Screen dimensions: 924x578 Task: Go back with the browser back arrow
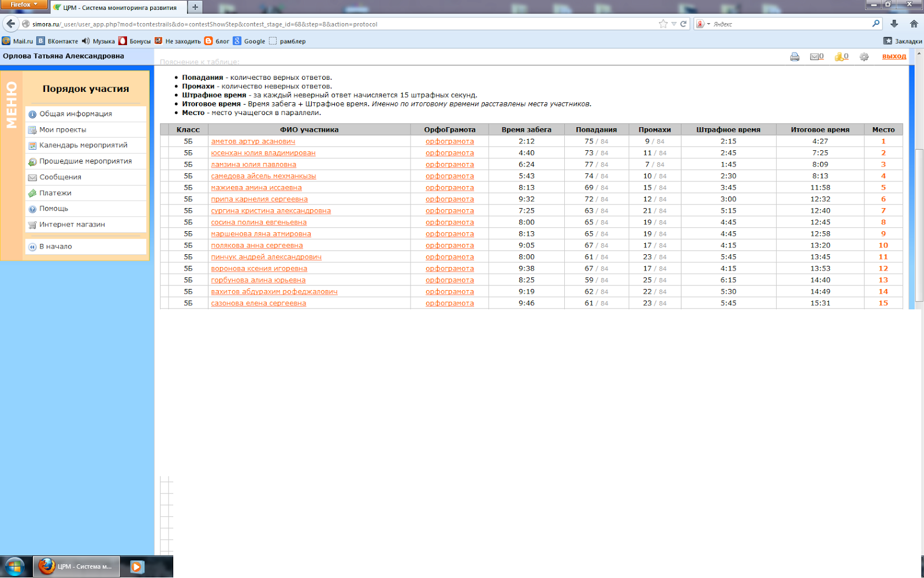10,24
